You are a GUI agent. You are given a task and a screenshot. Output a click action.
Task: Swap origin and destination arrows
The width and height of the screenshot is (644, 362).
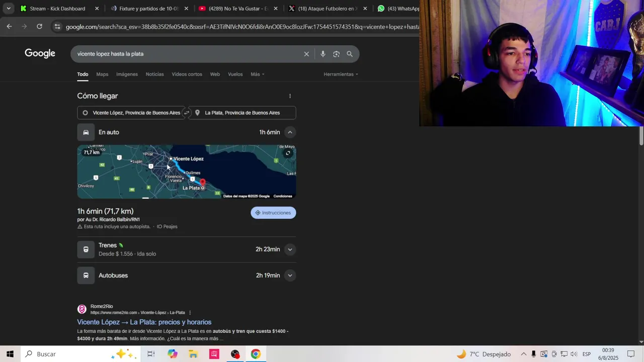pos(187,113)
